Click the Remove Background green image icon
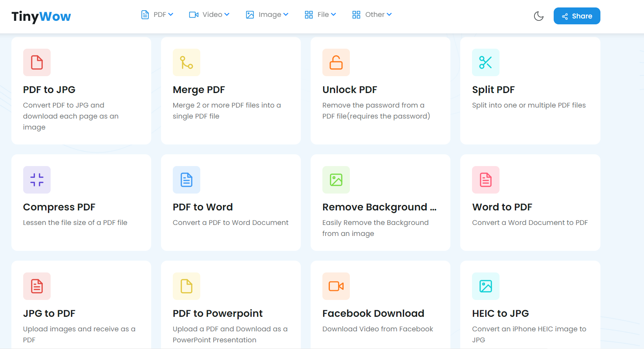Viewport: 644px width, 349px height. point(336,180)
